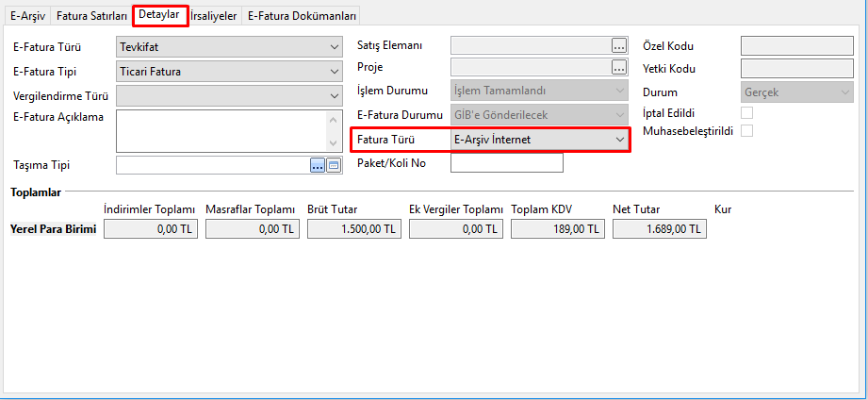The height and width of the screenshot is (400, 868).
Task: Expand the Fatura Türü E-Arşiv İnternet dropdown
Action: click(619, 140)
